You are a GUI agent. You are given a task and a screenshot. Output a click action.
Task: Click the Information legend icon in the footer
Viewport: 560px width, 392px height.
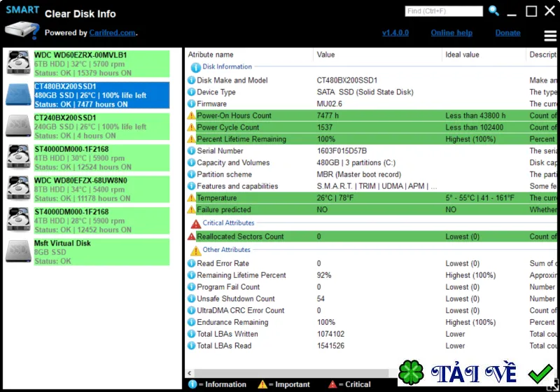pyautogui.click(x=192, y=384)
